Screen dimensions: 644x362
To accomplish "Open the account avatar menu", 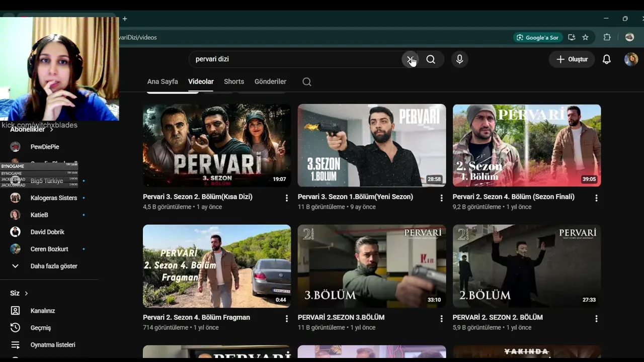I will coord(631,59).
